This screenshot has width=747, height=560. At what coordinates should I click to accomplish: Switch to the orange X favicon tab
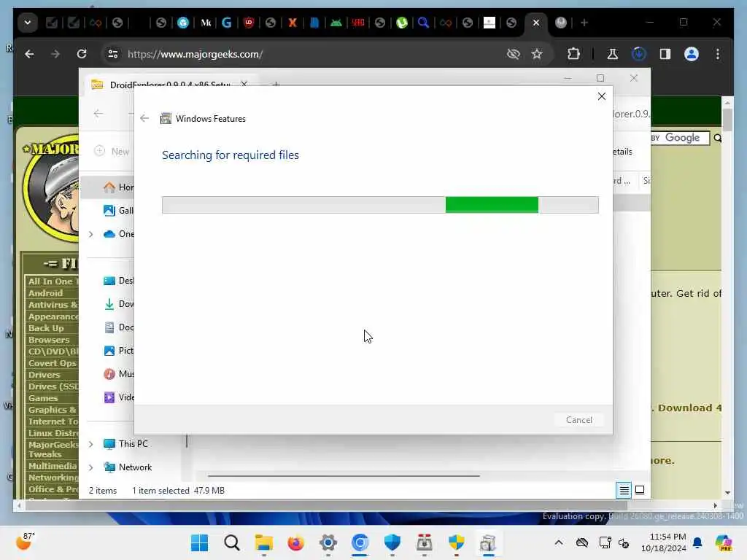click(x=292, y=23)
